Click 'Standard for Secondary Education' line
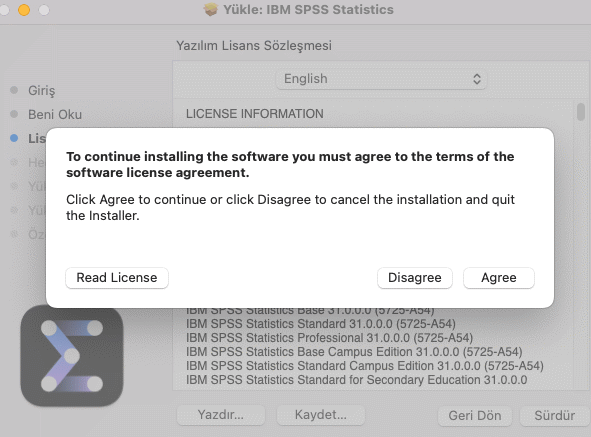The height and width of the screenshot is (437, 591). (357, 380)
